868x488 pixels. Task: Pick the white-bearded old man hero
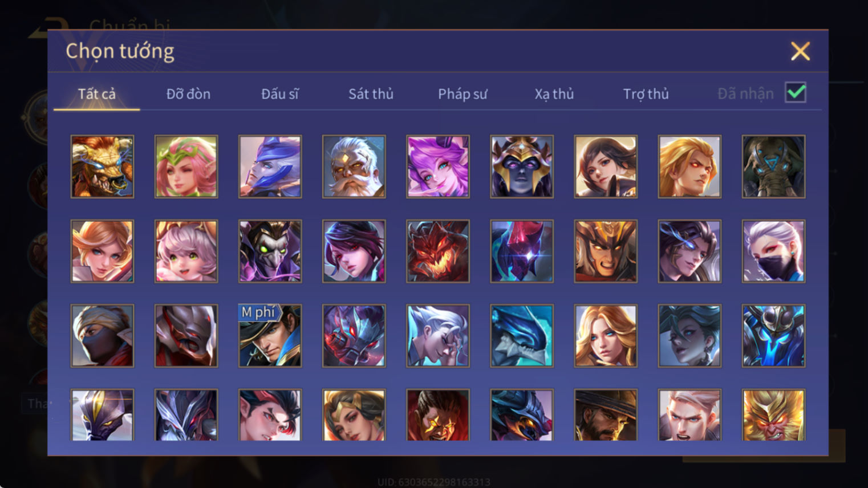pyautogui.click(x=354, y=166)
